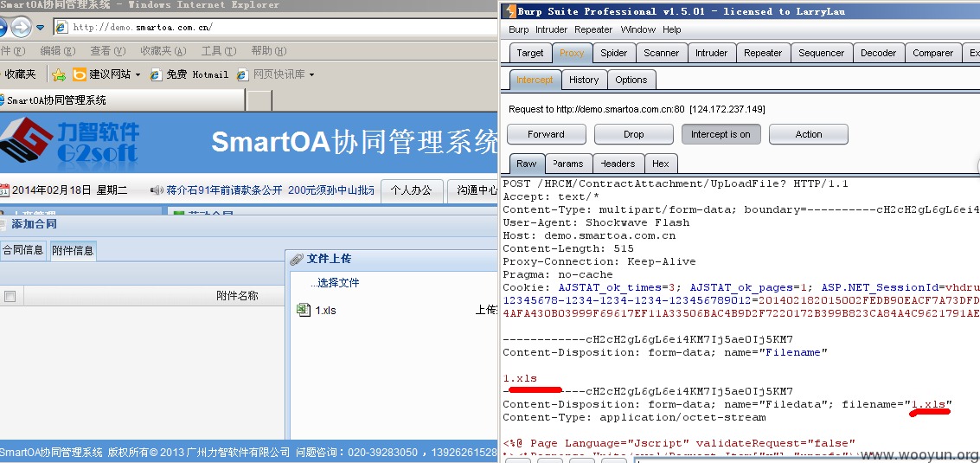Open the Window menu in Burp Suite
Screen dimensions: 980x463
point(638,29)
